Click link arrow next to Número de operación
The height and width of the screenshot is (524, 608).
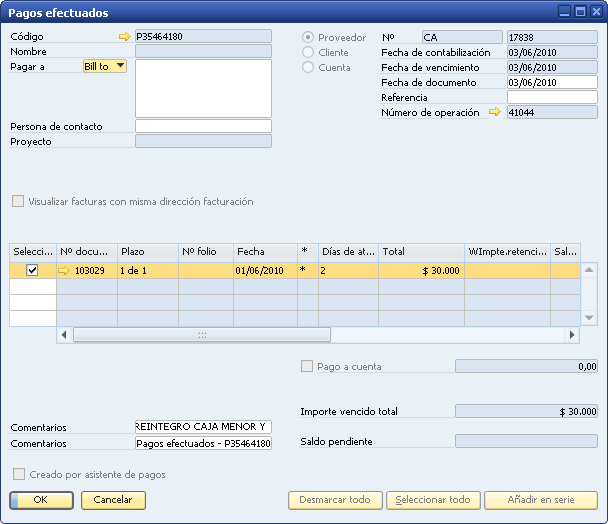click(x=494, y=112)
